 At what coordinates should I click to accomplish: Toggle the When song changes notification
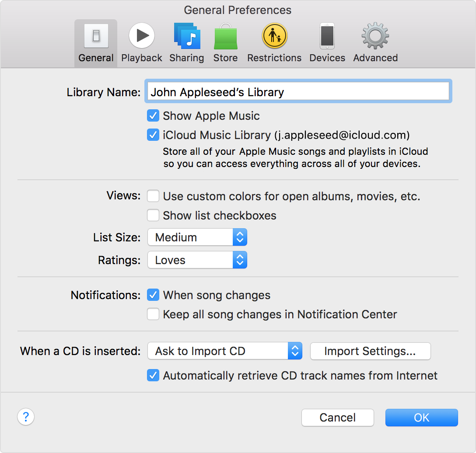[153, 295]
